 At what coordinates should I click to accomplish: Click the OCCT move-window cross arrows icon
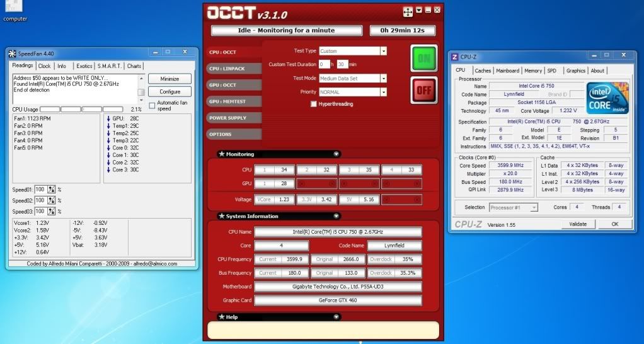pyautogui.click(x=408, y=11)
